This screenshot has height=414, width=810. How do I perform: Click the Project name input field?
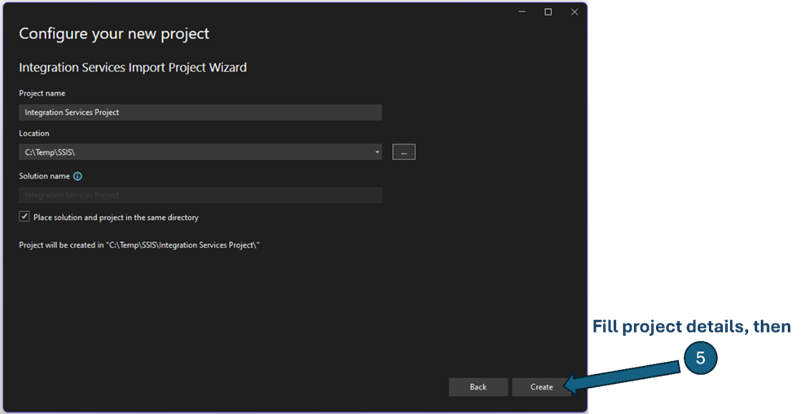point(200,112)
